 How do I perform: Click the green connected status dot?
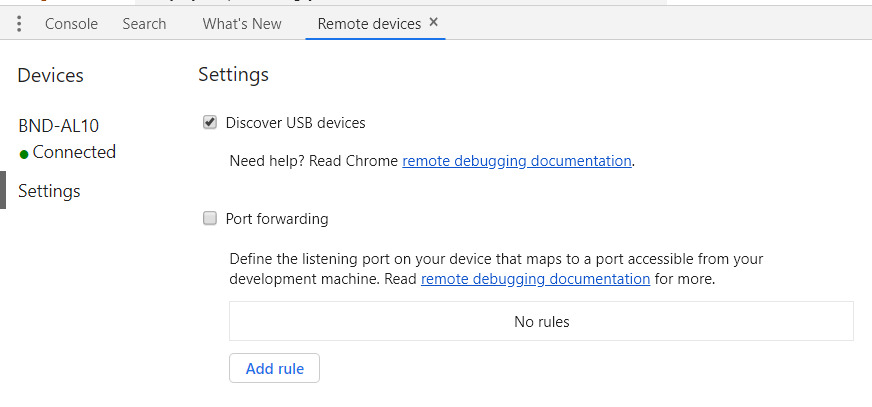(24, 155)
